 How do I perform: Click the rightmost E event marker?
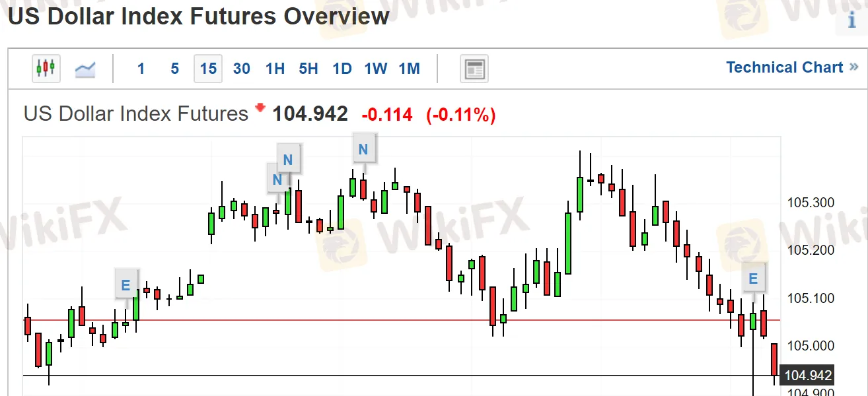pos(753,279)
